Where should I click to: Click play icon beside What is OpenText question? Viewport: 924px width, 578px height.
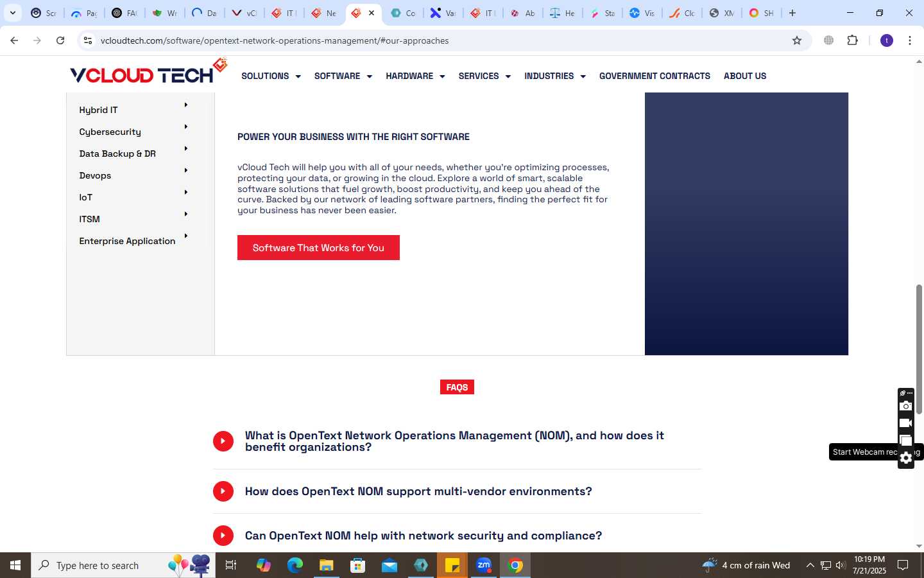point(223,441)
